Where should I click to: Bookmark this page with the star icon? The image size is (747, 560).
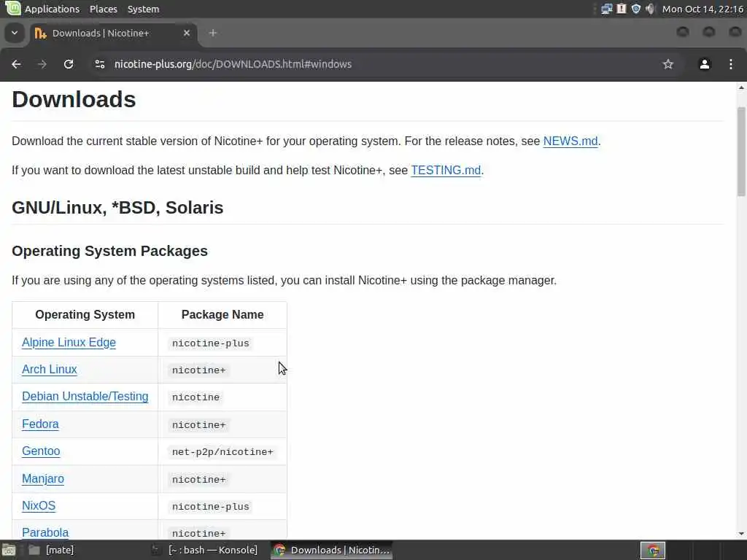[x=667, y=64]
